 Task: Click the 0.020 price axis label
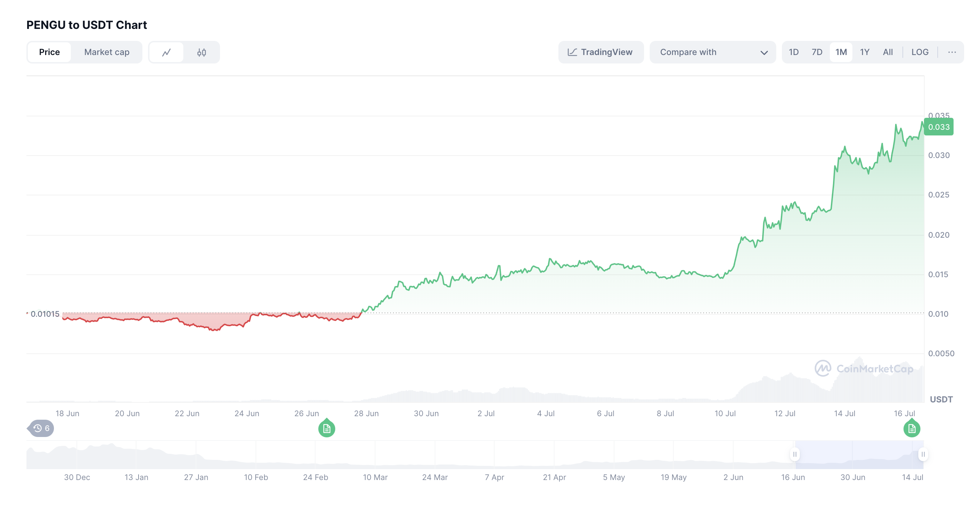[x=938, y=235]
